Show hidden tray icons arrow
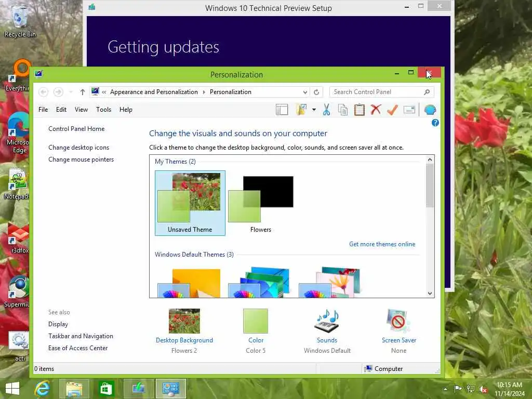 [445, 389]
